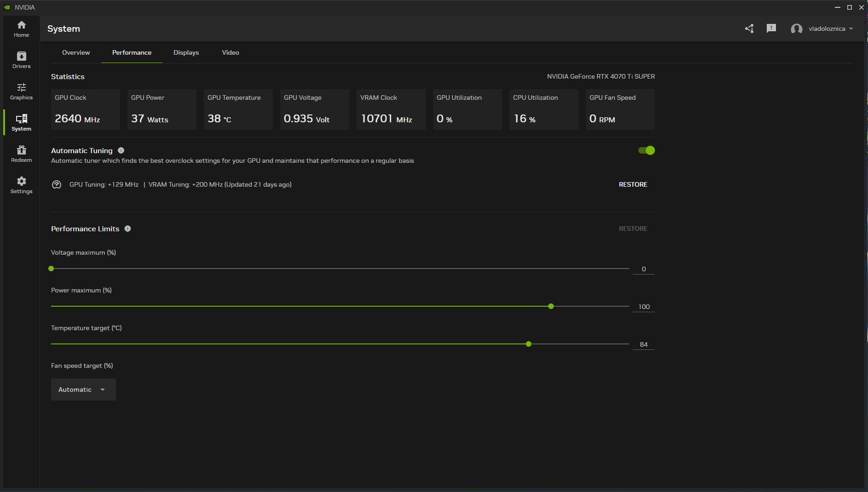
Task: Open the Graphics section in sidebar
Action: click(x=21, y=92)
